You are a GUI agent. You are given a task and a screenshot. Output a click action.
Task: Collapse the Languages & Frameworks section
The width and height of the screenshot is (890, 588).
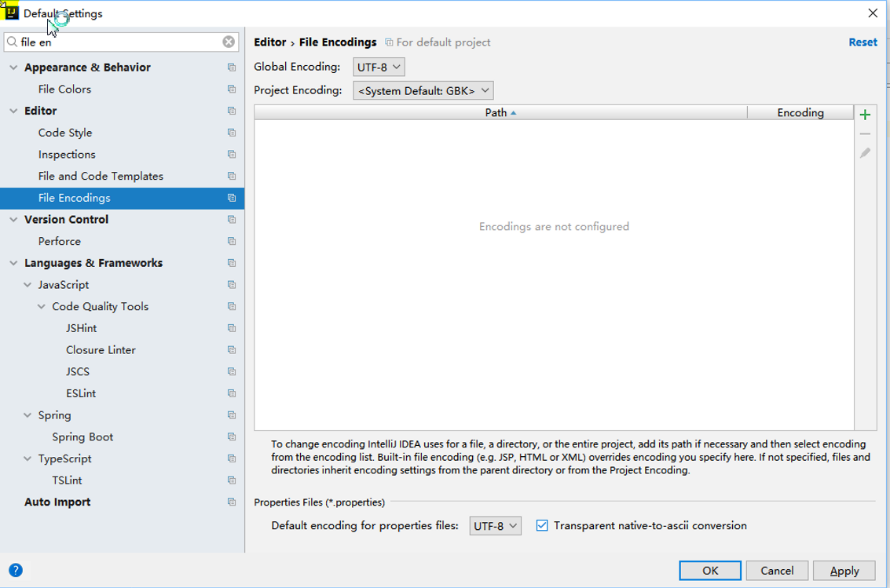click(x=13, y=263)
